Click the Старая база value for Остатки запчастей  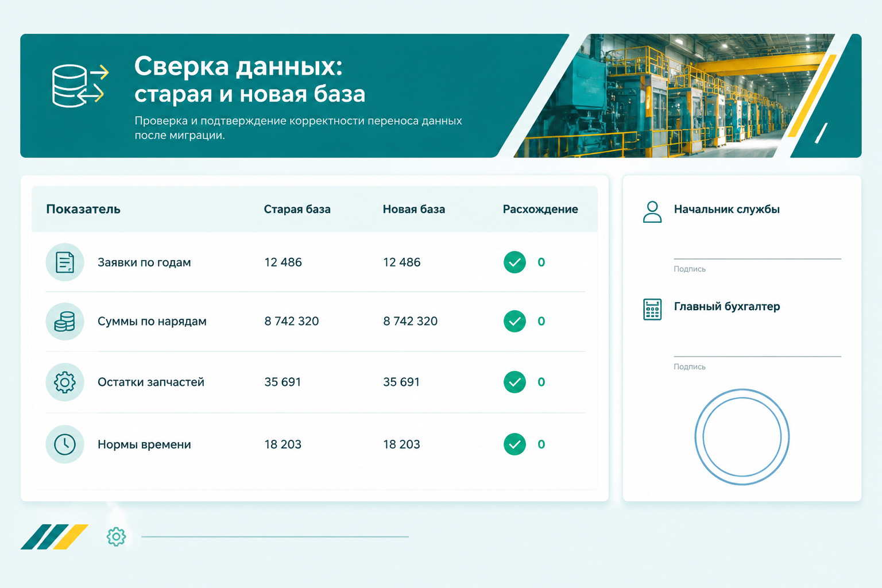pos(283,382)
